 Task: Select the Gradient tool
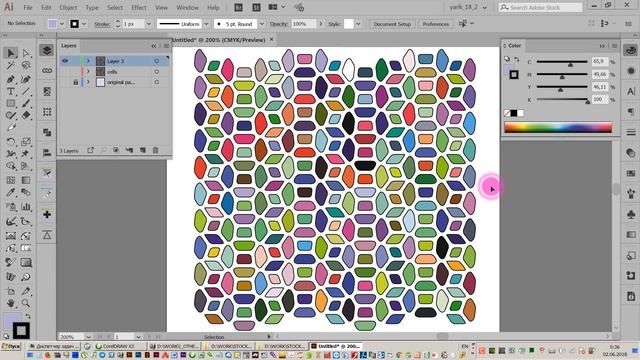pos(26,180)
